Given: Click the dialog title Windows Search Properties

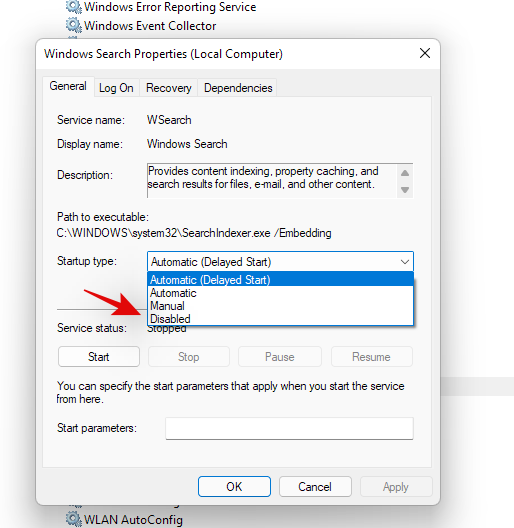Looking at the screenshot, I should pyautogui.click(x=163, y=54).
